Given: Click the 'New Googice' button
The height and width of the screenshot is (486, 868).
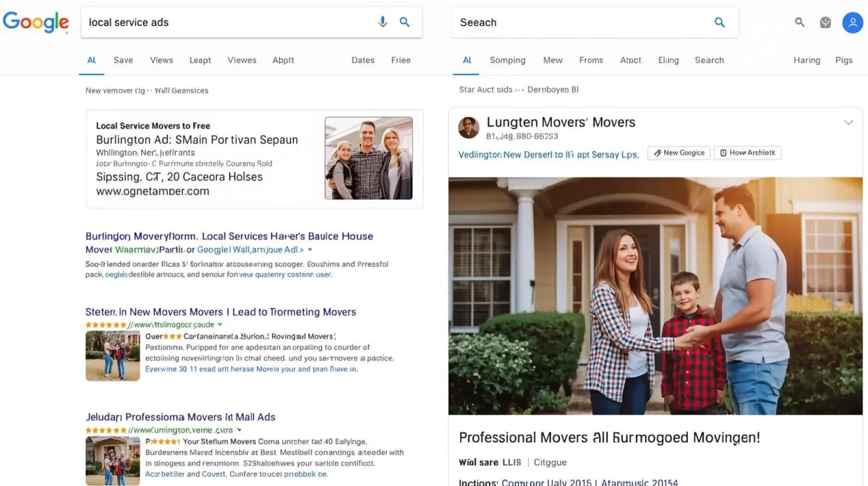Looking at the screenshot, I should 678,153.
